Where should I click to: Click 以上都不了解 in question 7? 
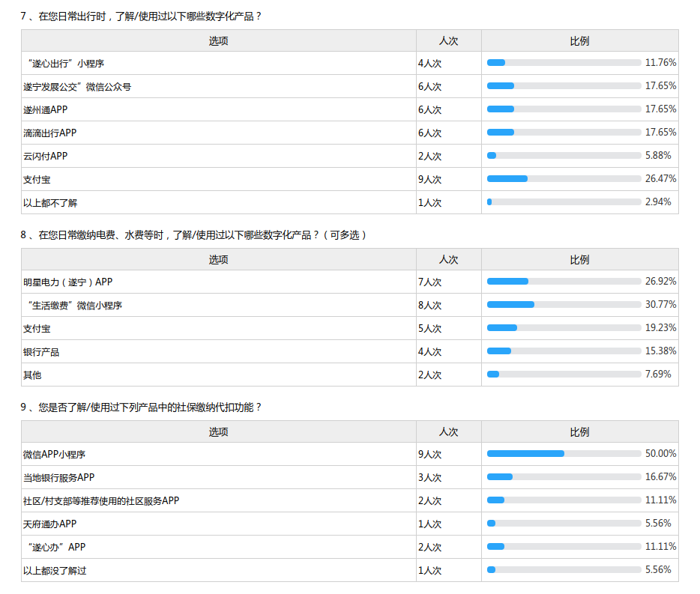50,203
